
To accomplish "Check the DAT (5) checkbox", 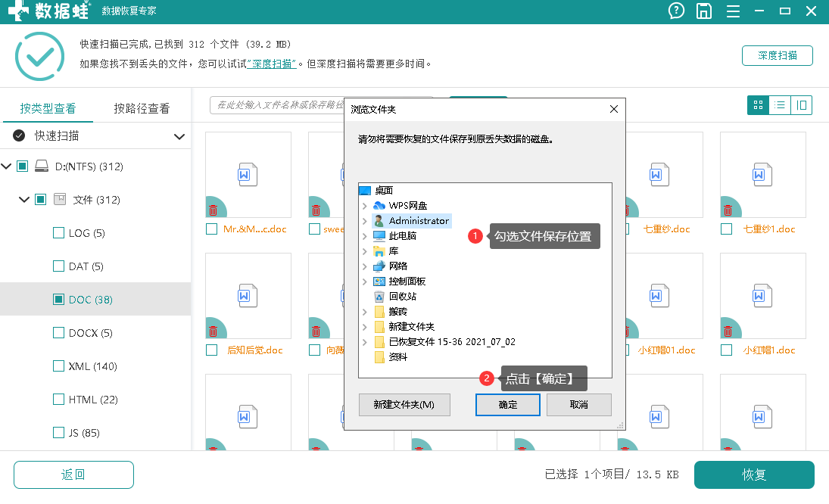I will [x=59, y=266].
